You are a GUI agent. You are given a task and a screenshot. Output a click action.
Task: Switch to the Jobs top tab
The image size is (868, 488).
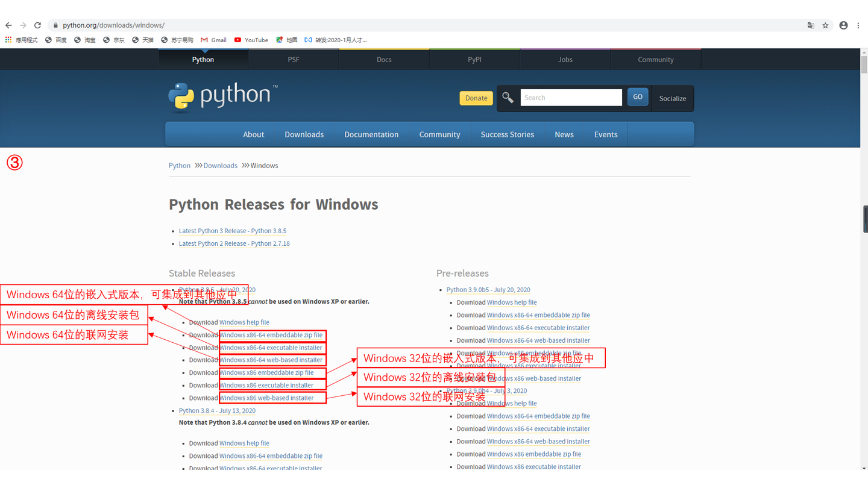(x=565, y=60)
